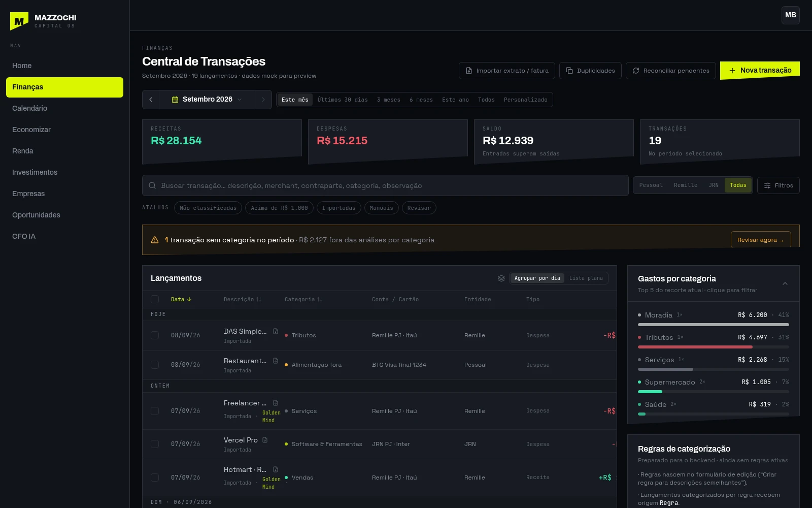Tick the Freelancer transaction checkbox
Viewport: 812px width, 508px height.
(x=155, y=411)
